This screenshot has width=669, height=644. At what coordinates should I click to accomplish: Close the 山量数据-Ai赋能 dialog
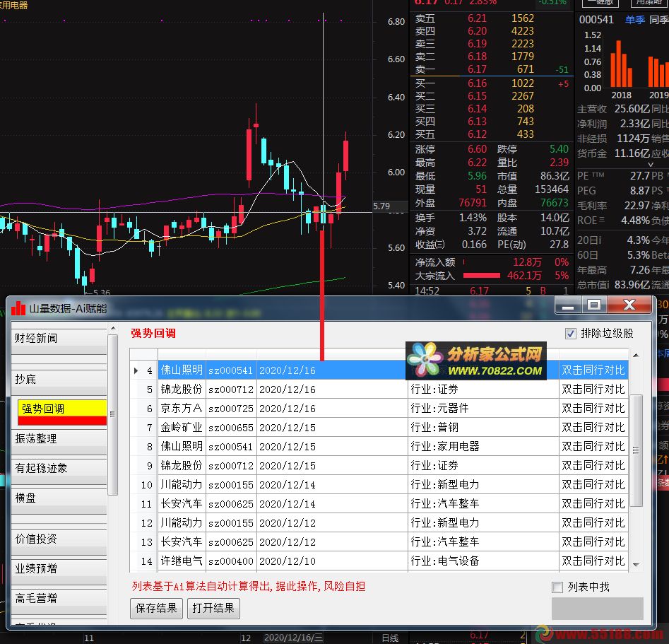pos(629,305)
